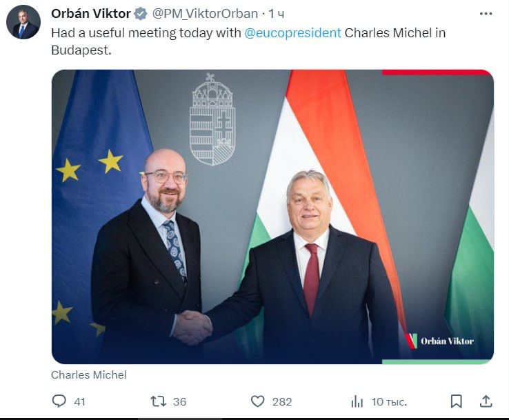Click the "10 тыс." views count
509x420 pixels.
tap(389, 401)
